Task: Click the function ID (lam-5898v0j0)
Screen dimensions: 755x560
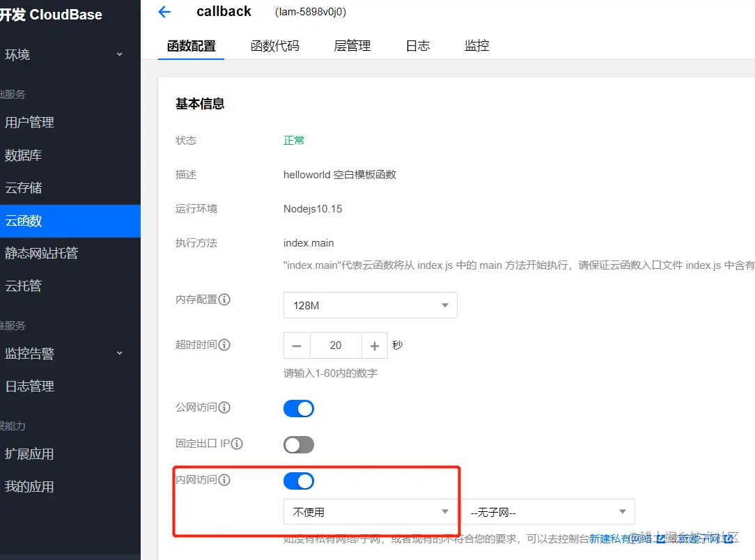Action: pyautogui.click(x=311, y=12)
